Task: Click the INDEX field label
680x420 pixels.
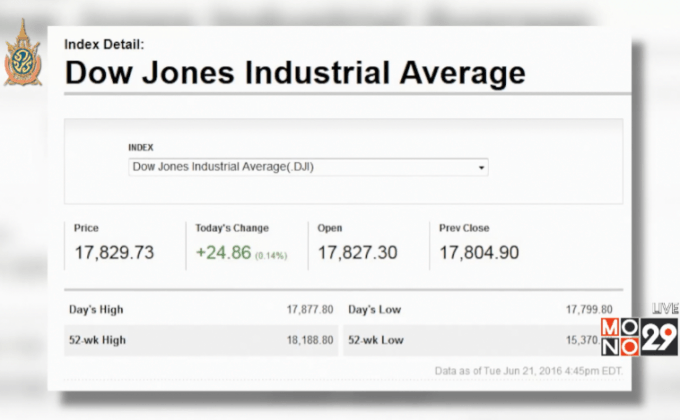Action: pos(141,147)
